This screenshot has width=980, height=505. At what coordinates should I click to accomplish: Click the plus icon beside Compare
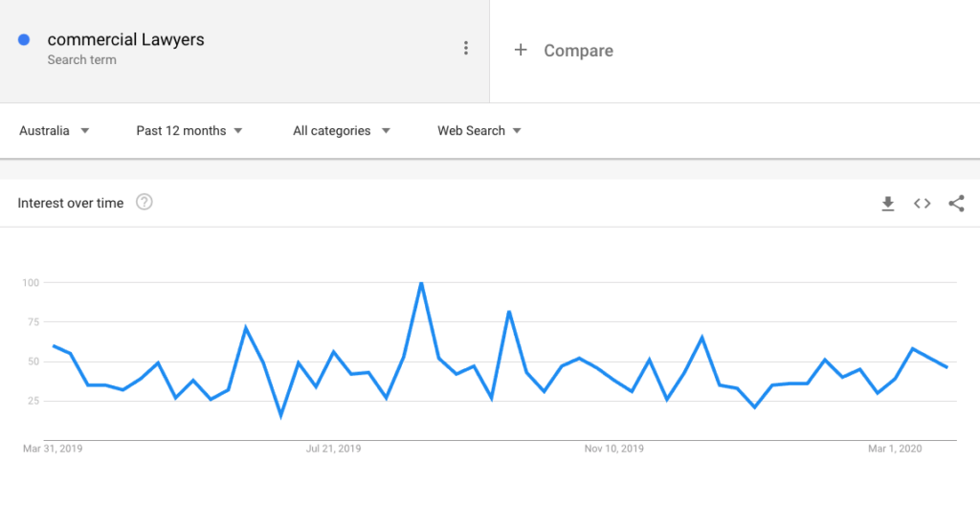point(520,50)
